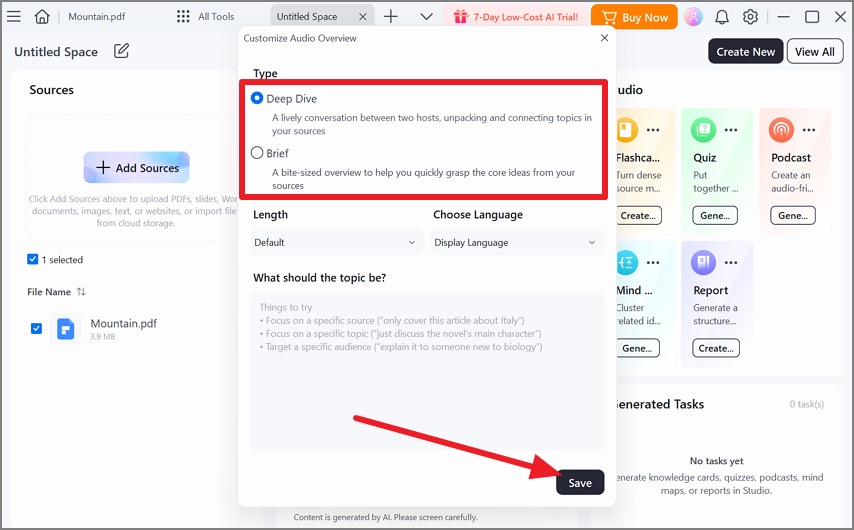Click the Flashcards card icon
The width and height of the screenshot is (854, 530).
[x=626, y=130]
